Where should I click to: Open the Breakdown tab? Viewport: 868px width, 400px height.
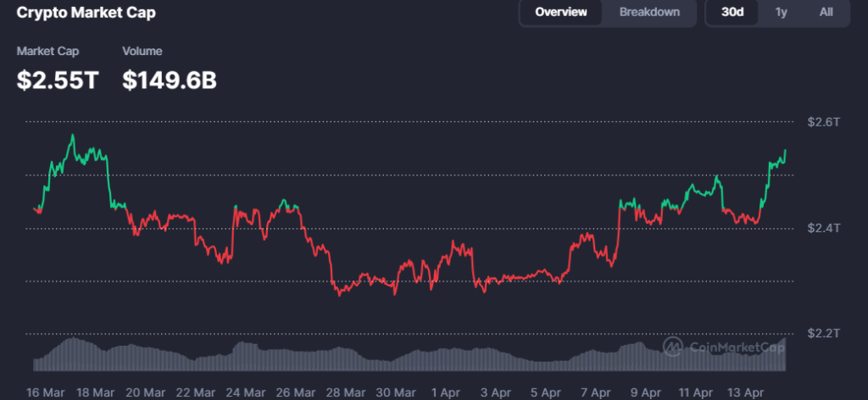(x=649, y=12)
